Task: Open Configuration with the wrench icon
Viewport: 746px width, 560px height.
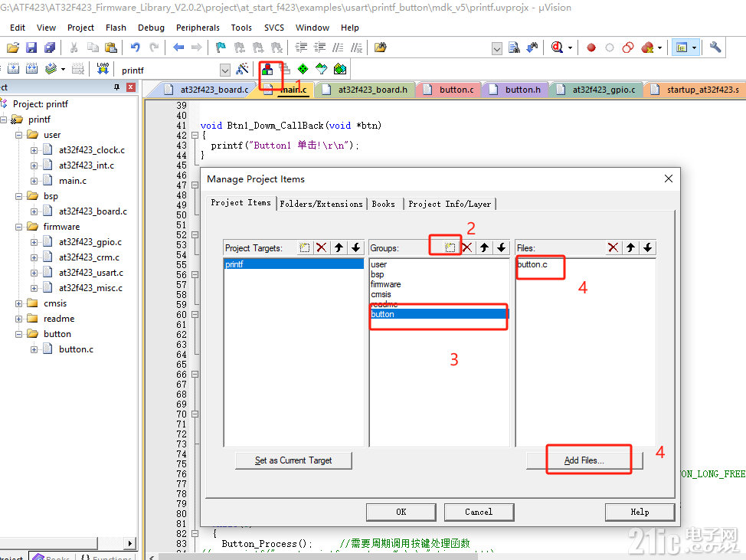Action: click(715, 47)
